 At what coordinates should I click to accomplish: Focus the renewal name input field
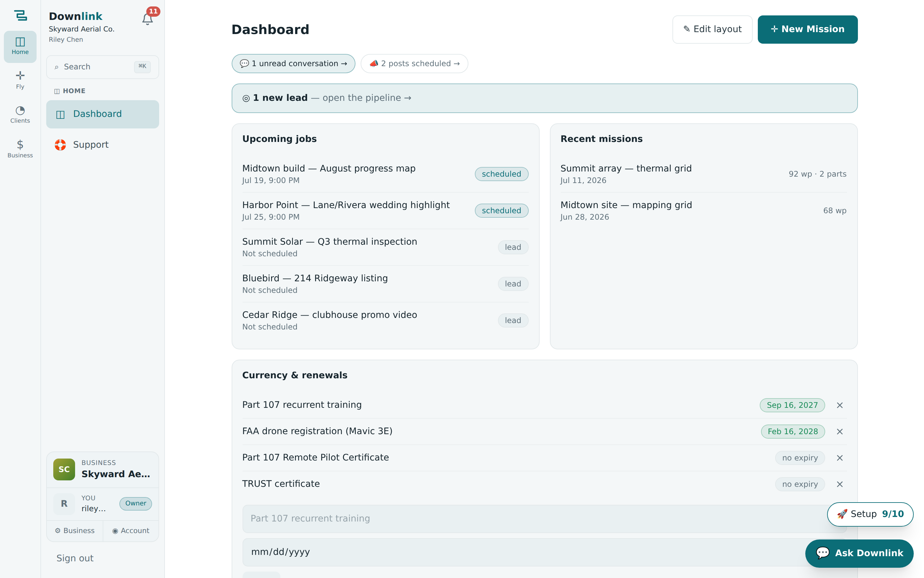pos(544,519)
